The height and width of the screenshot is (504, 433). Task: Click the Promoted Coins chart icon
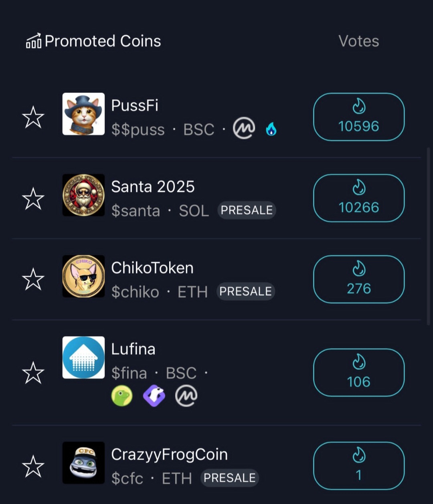coord(34,41)
